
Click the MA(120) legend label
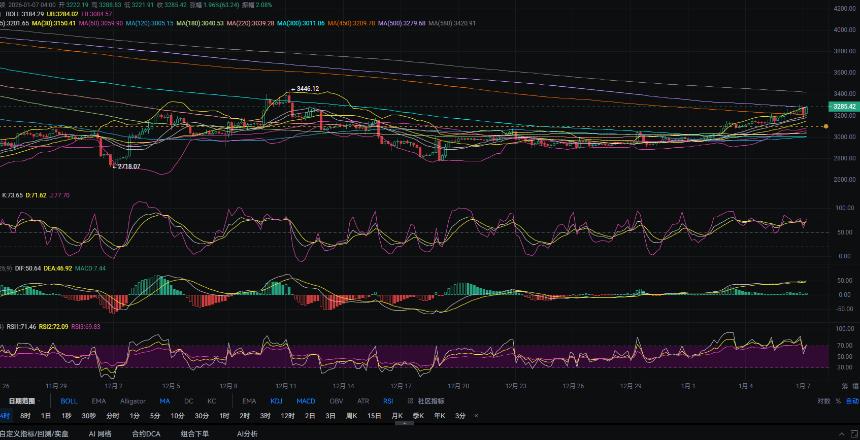coord(150,24)
